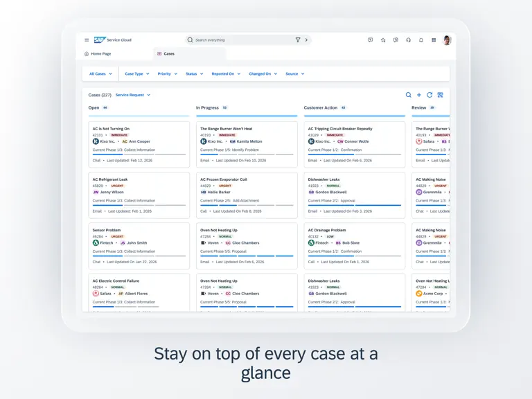Click URGENT tag on AC Refrigerant Leak

[117, 186]
